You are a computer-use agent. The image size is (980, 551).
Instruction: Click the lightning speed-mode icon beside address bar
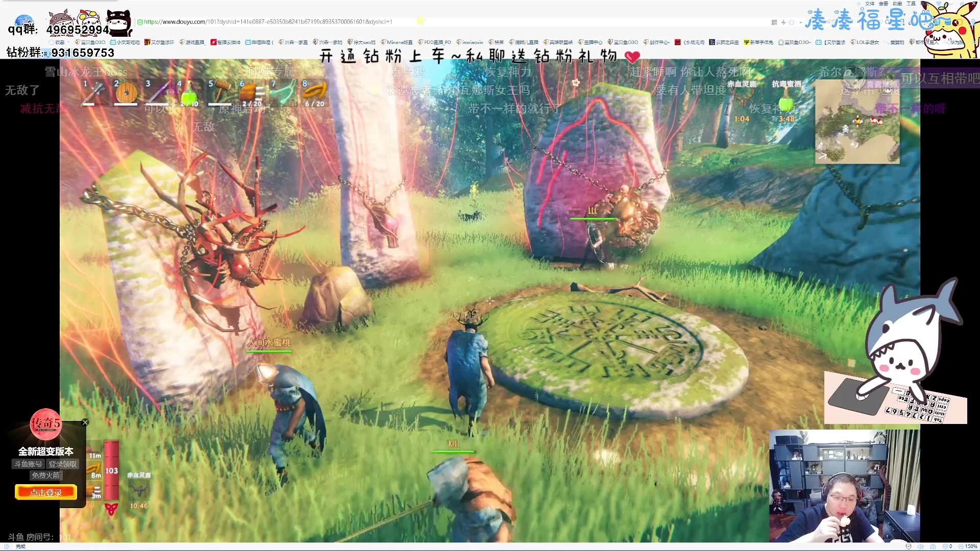pos(783,22)
